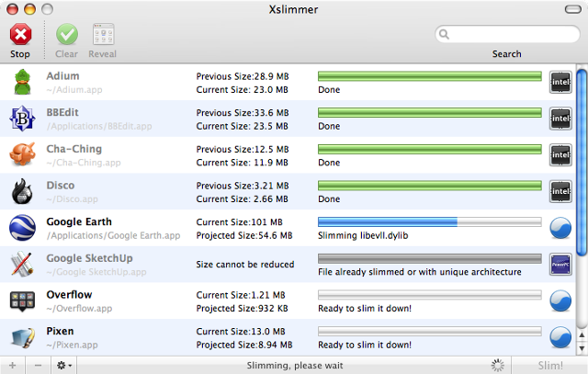Click the Stop toolbar button
Screen dimensions: 588x374
(x=20, y=35)
